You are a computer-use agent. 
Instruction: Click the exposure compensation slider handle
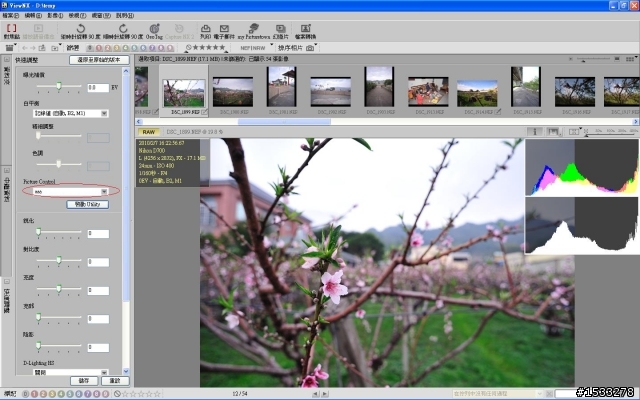pyautogui.click(x=59, y=86)
